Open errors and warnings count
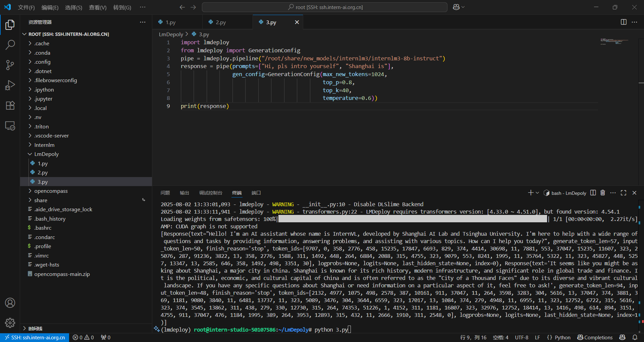 [83, 337]
